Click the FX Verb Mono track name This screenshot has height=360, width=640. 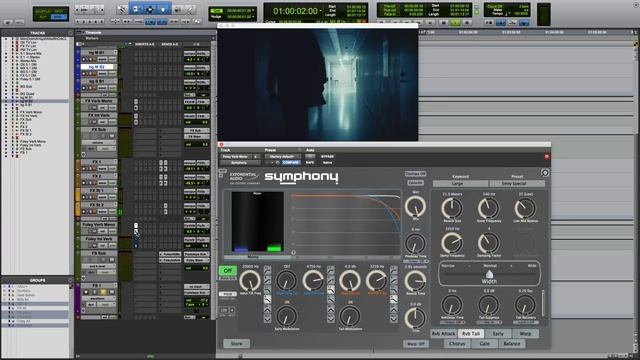pos(98,101)
